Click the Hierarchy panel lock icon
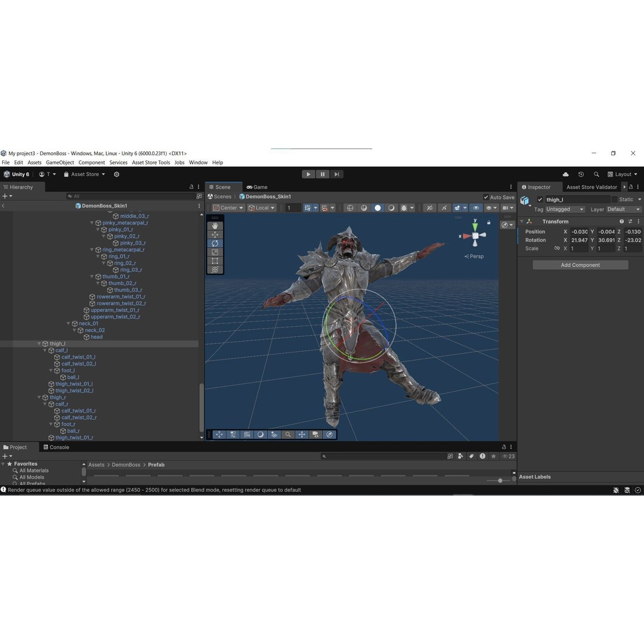This screenshot has height=644, width=644. point(191,187)
